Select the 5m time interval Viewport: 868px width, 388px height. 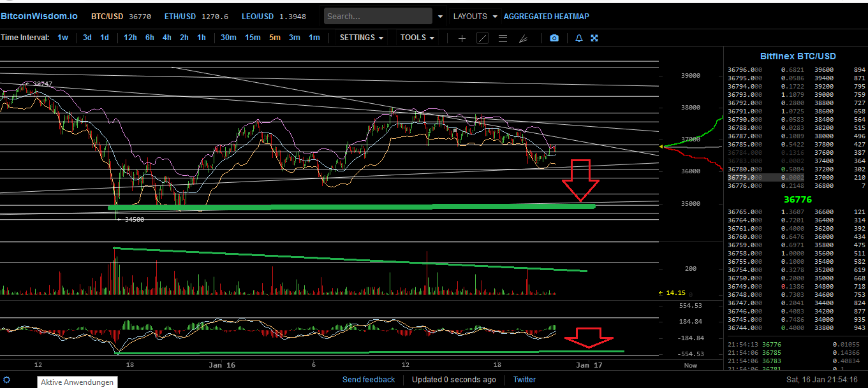click(x=275, y=38)
